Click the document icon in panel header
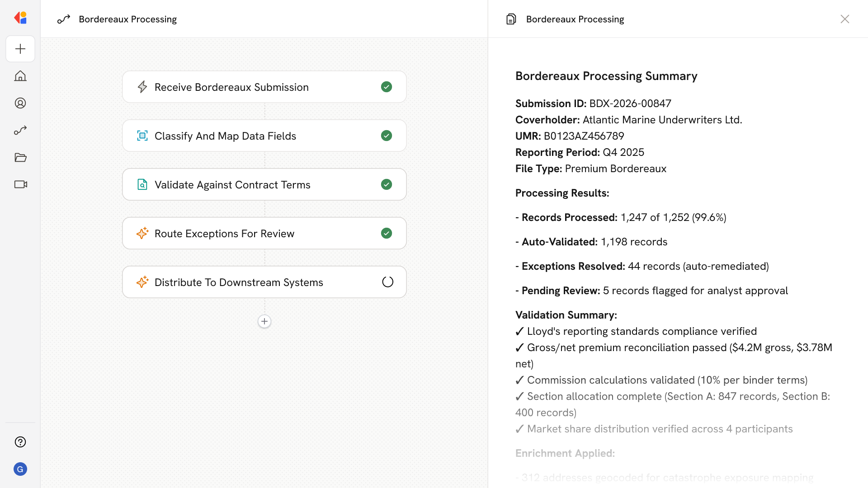This screenshot has width=868, height=488. click(x=511, y=19)
